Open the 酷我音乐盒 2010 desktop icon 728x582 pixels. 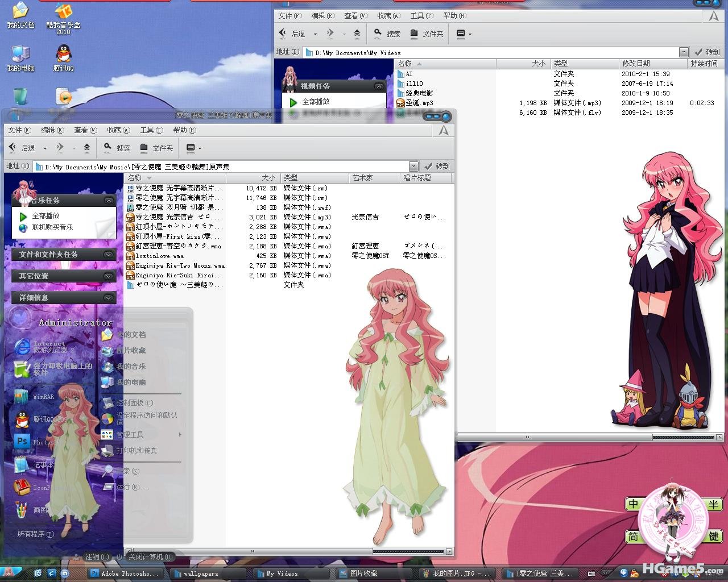coord(63,18)
